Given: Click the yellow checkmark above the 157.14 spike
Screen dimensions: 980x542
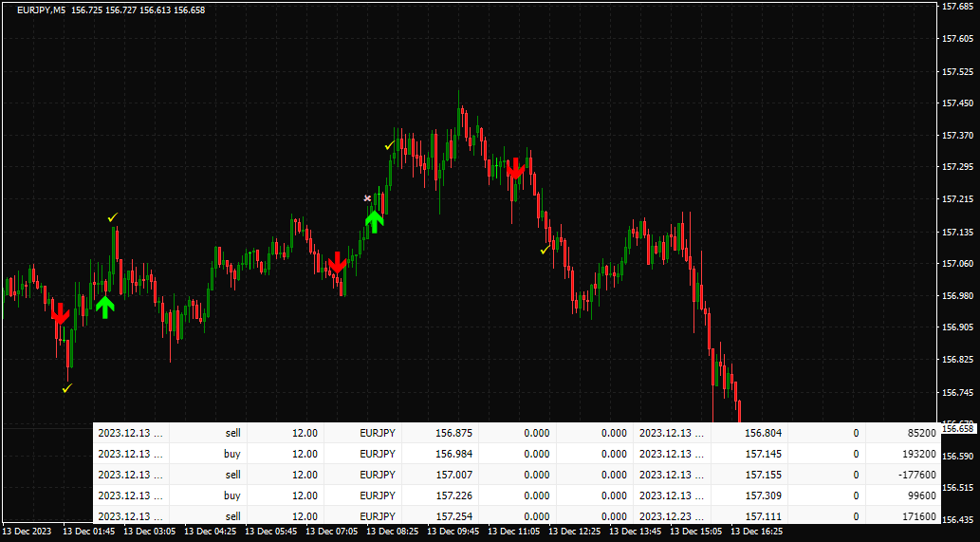Looking at the screenshot, I should tap(113, 217).
